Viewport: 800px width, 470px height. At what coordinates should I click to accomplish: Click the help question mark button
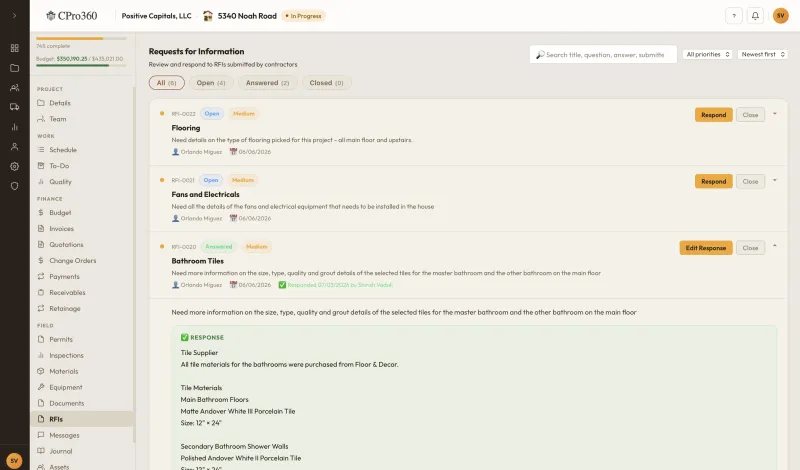[x=734, y=16]
